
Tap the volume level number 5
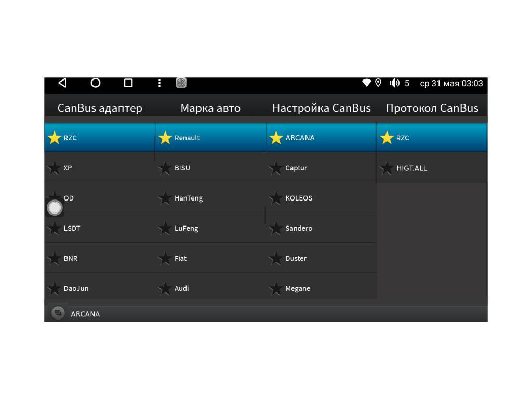(x=407, y=83)
